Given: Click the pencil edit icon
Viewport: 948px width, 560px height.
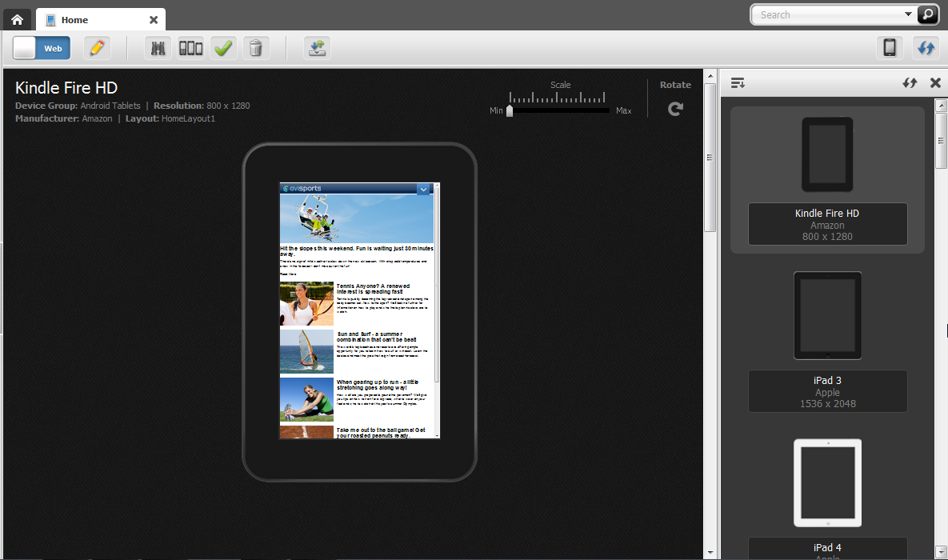Looking at the screenshot, I should pos(97,48).
